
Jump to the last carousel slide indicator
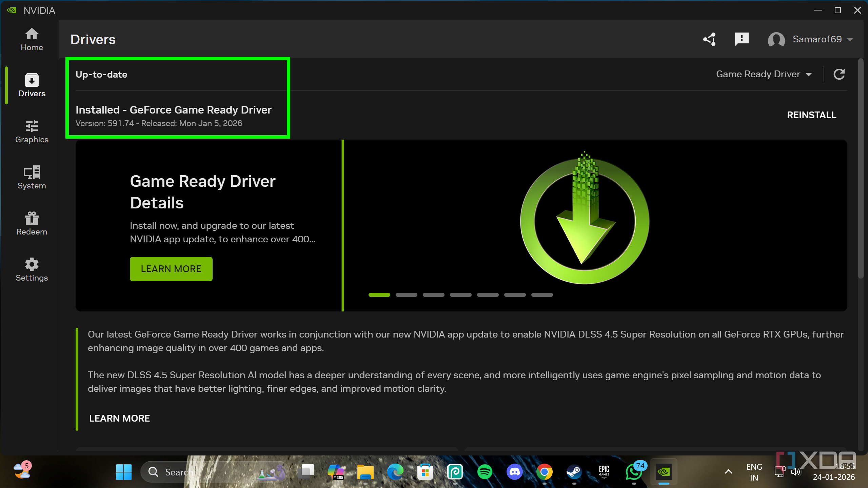coord(542,295)
